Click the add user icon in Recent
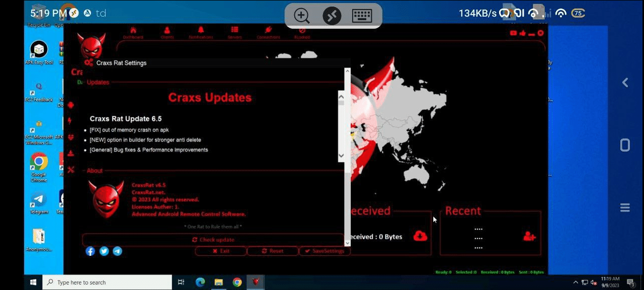The image size is (644, 290). (529, 236)
